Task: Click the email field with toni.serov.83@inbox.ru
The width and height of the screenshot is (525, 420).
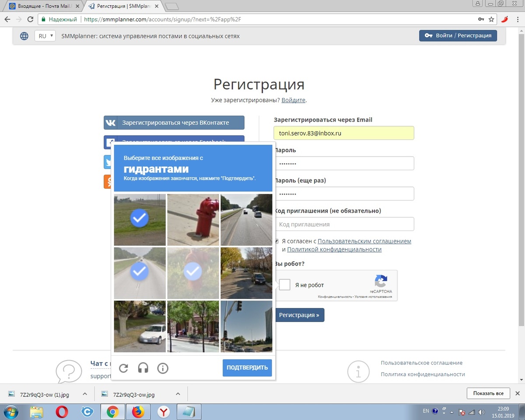Action: pos(344,133)
